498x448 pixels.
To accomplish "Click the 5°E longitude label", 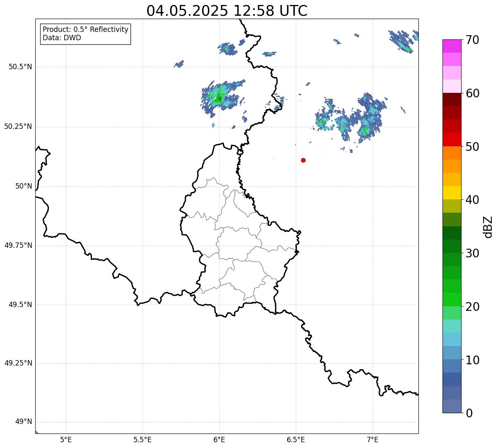I will pyautogui.click(x=66, y=440).
